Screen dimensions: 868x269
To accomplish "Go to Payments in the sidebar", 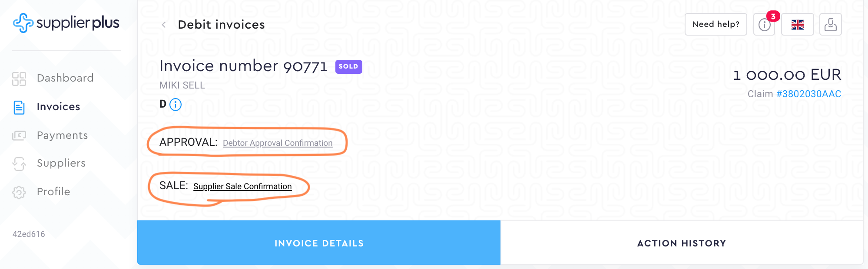I will pos(62,135).
